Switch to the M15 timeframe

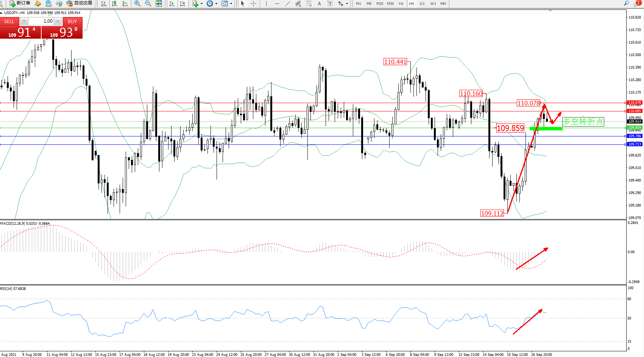pos(379,3)
